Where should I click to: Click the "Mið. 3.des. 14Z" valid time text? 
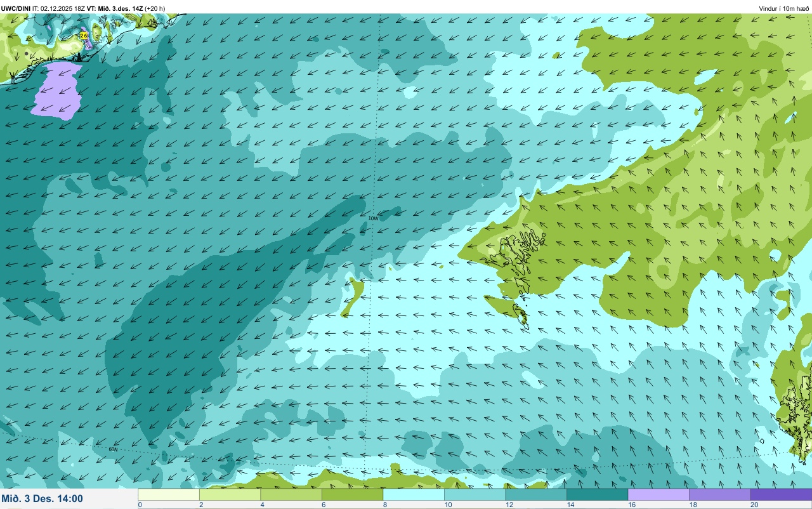(x=121, y=8)
